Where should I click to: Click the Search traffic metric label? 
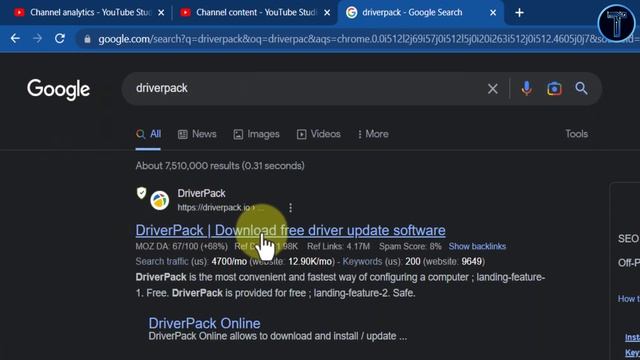pyautogui.click(x=162, y=262)
